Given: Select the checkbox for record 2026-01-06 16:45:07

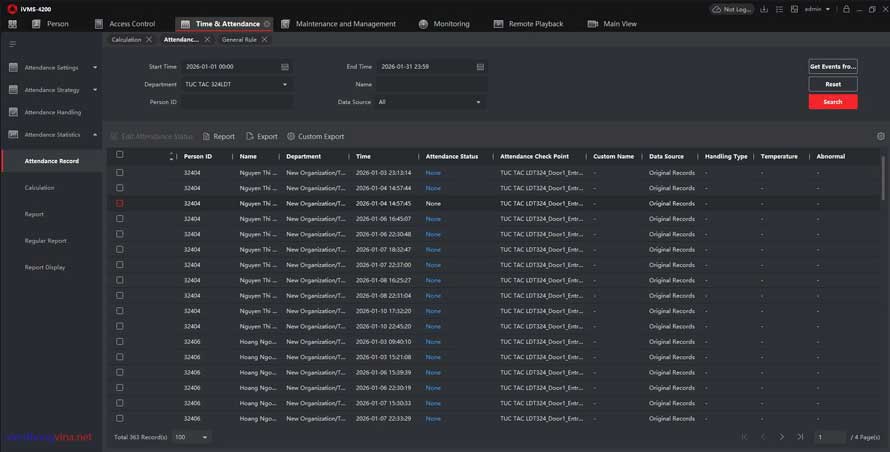Looking at the screenshot, I should (x=120, y=219).
